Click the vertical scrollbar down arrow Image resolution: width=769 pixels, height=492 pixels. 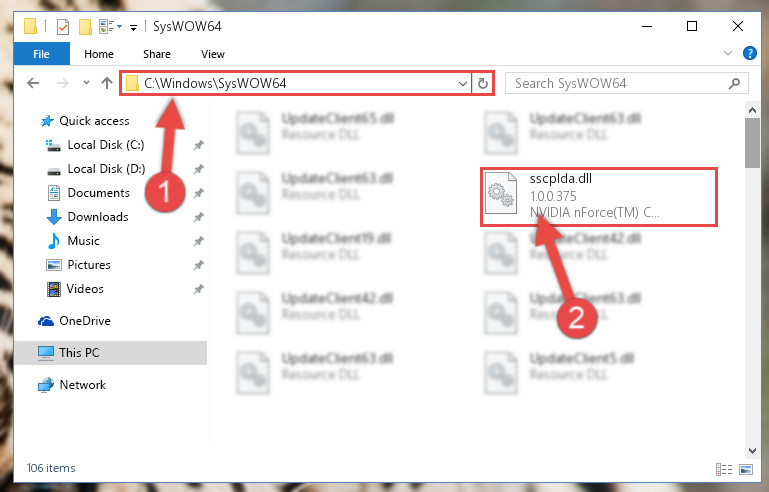click(752, 450)
